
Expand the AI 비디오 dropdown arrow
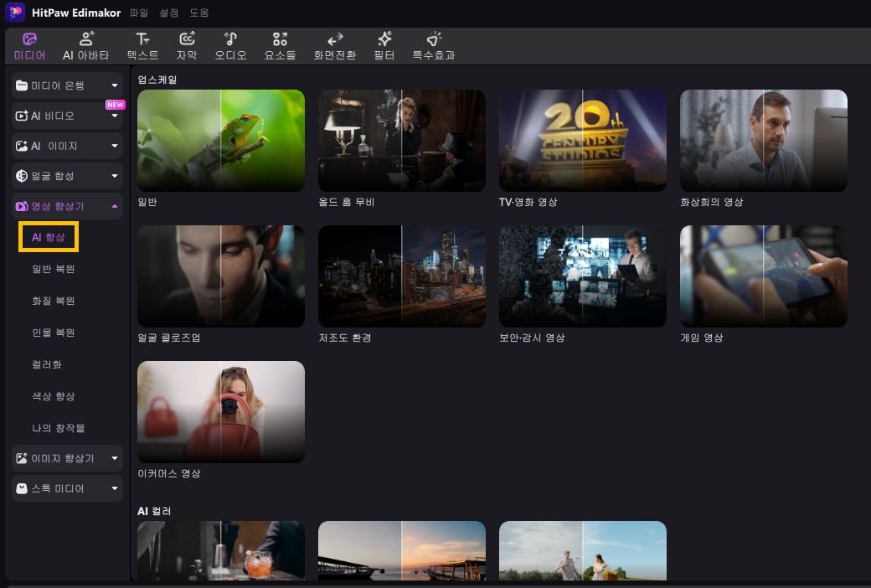[x=115, y=116]
